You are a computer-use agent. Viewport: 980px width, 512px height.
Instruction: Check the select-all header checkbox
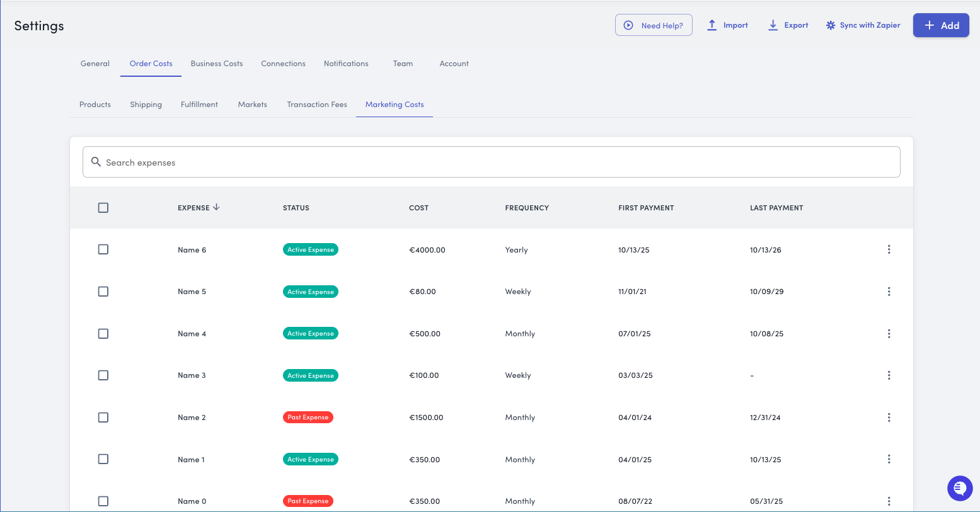point(103,208)
